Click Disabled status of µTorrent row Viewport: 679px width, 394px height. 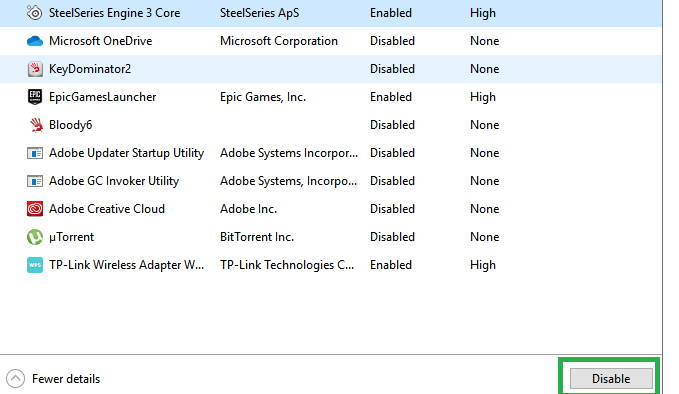click(x=392, y=237)
